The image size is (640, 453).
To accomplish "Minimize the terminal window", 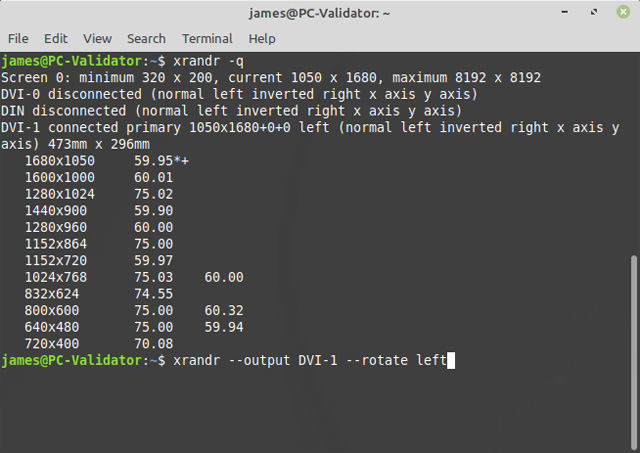I will 565,12.
